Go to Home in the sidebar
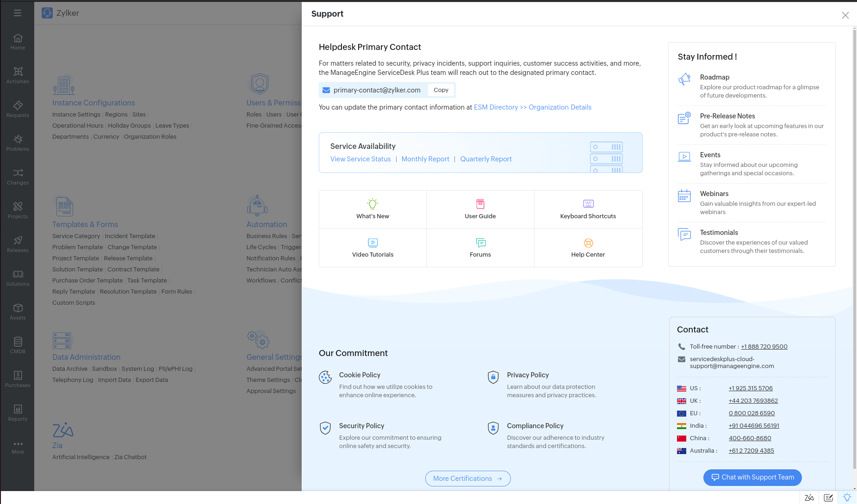 click(18, 42)
